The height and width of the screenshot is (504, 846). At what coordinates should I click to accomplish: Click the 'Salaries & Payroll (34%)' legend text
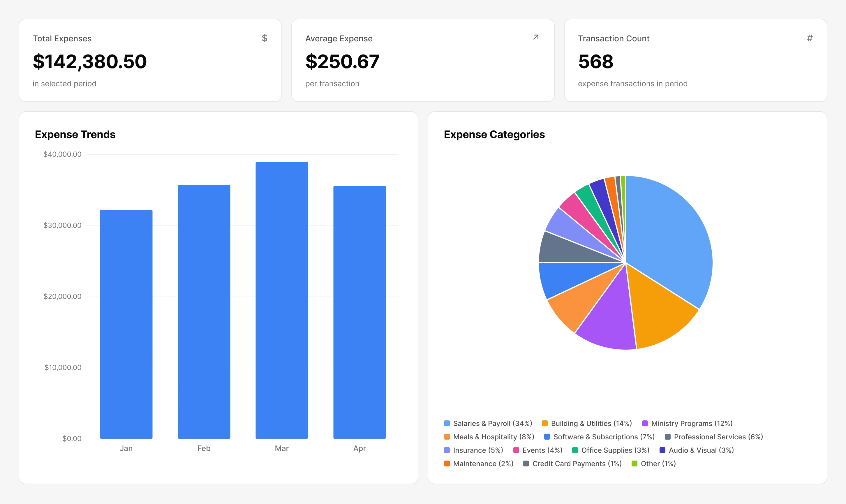pyautogui.click(x=493, y=423)
